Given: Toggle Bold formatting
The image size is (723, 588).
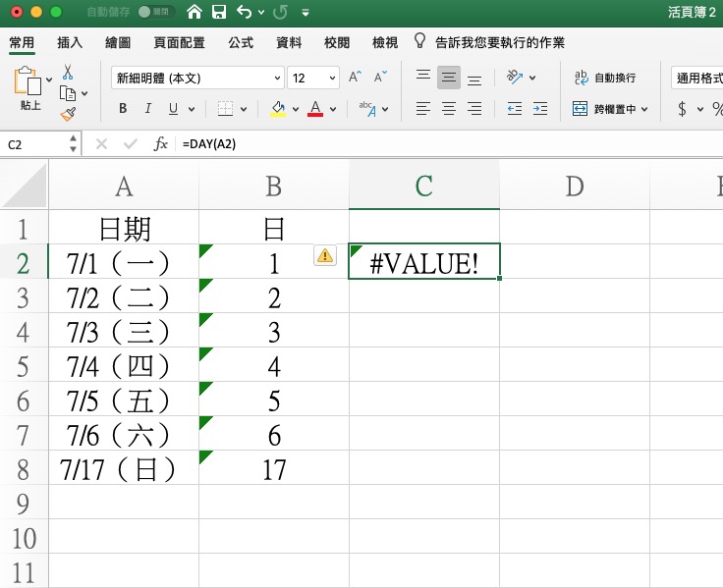Looking at the screenshot, I should [x=123, y=108].
